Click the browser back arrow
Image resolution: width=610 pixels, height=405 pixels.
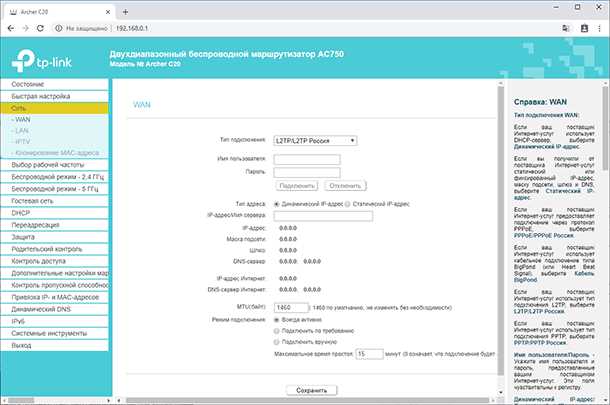pyautogui.click(x=11, y=28)
